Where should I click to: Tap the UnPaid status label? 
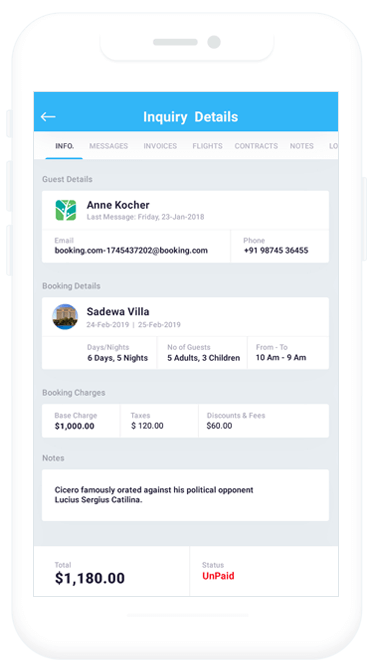tap(218, 576)
